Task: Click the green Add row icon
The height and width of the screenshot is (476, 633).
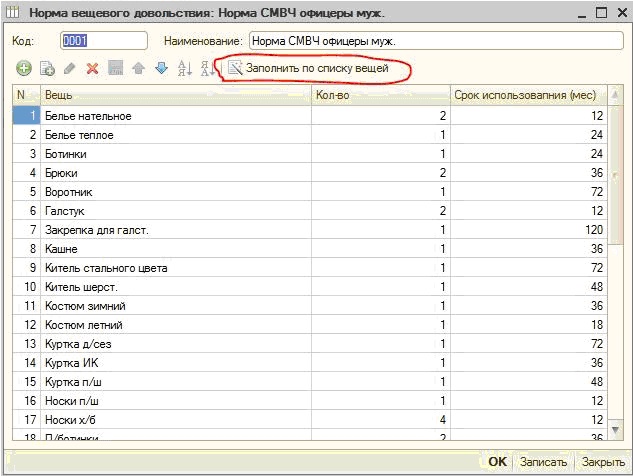Action: click(24, 68)
